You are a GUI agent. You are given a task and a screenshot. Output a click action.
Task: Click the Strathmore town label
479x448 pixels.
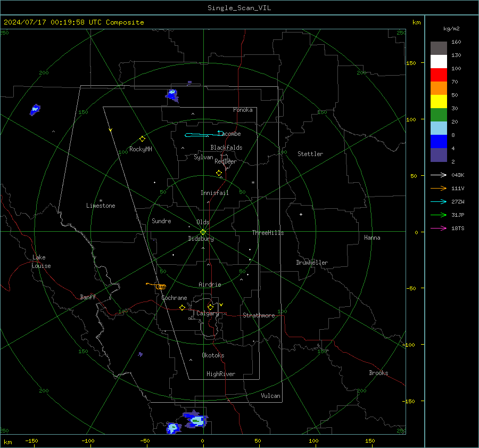pyautogui.click(x=259, y=315)
